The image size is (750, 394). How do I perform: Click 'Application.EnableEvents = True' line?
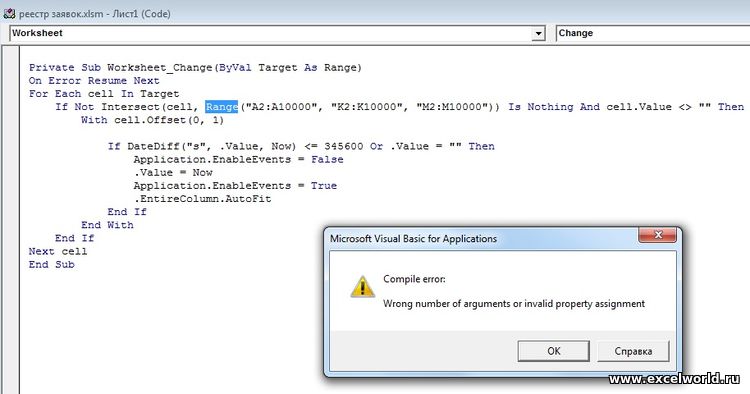(235, 186)
